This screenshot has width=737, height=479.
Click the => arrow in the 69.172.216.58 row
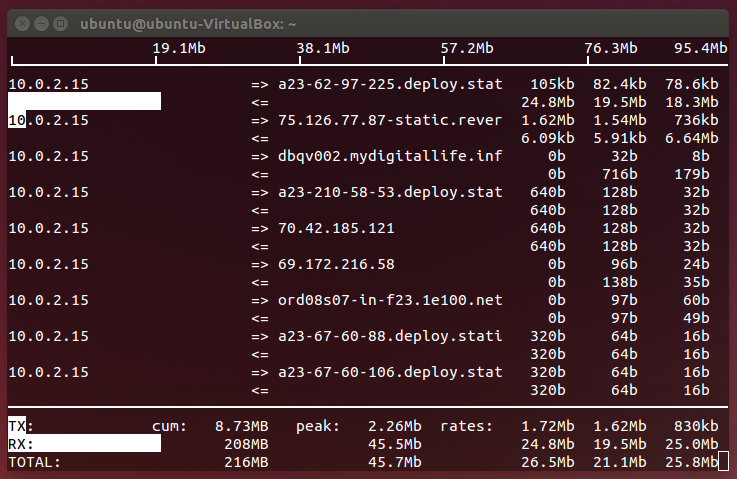259,265
